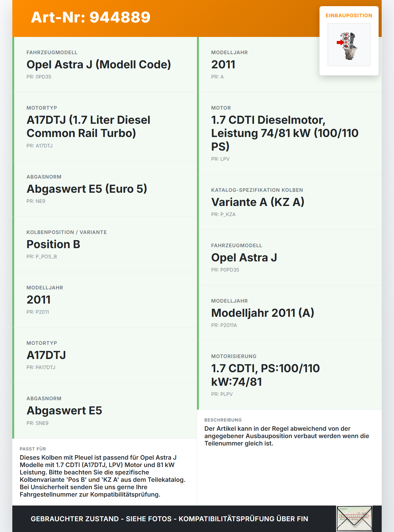The image size is (394, 532).
Task: Select 'Der Artikel kann in der Regel' paragraph
Action: click(x=287, y=436)
